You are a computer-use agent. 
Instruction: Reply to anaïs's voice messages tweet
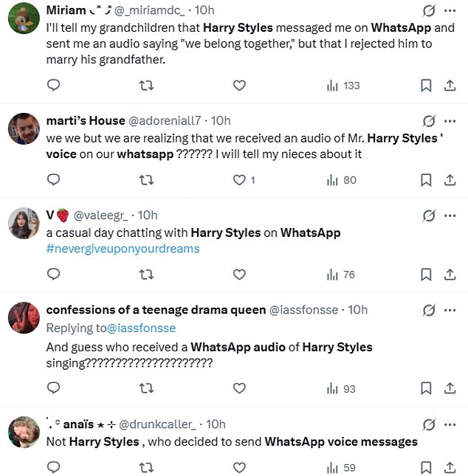click(53, 467)
